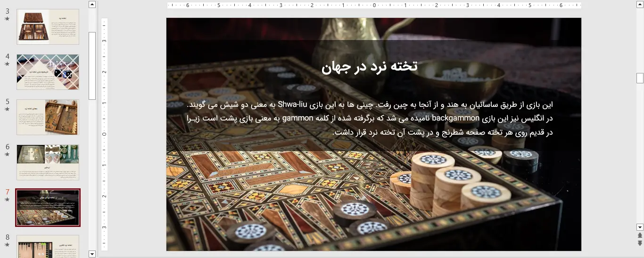Click the animation star under slide number 4
The image size is (644, 258).
click(x=7, y=64)
